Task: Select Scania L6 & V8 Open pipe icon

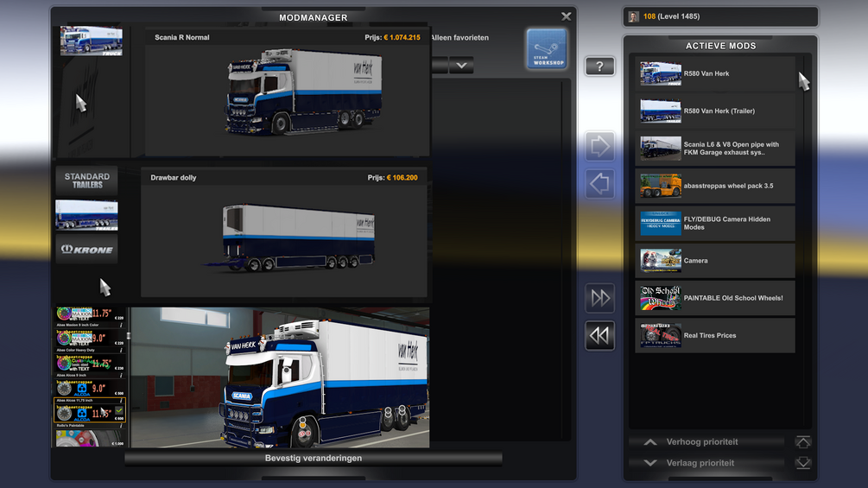Action: [661, 149]
